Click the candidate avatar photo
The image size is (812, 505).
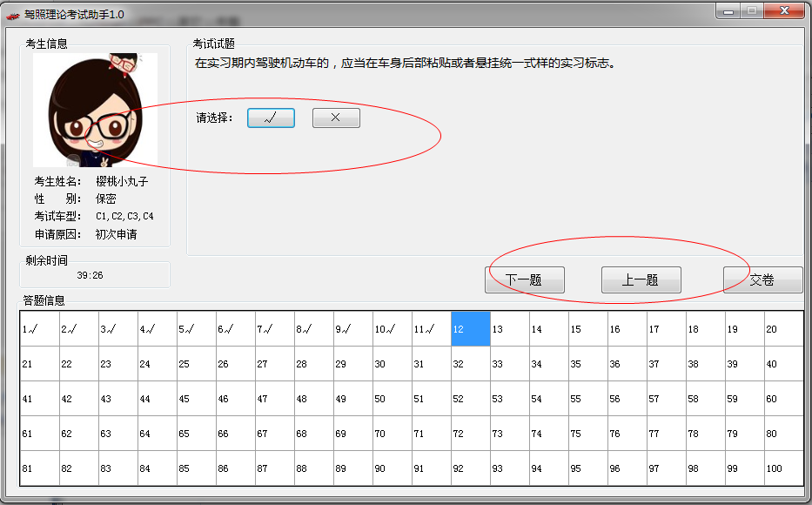tap(95, 110)
